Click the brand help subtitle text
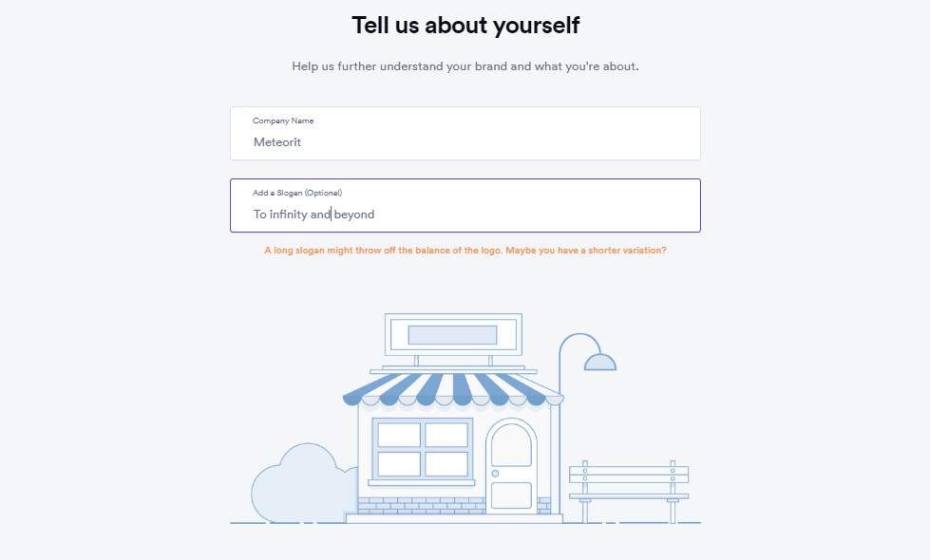Viewport: 930px width, 560px height. [465, 67]
